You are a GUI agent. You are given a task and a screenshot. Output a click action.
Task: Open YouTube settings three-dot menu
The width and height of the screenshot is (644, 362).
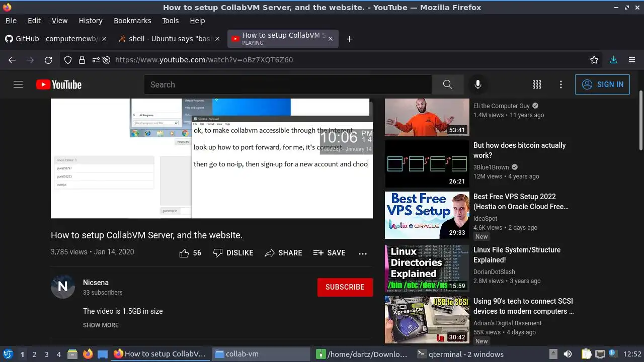coord(561,84)
